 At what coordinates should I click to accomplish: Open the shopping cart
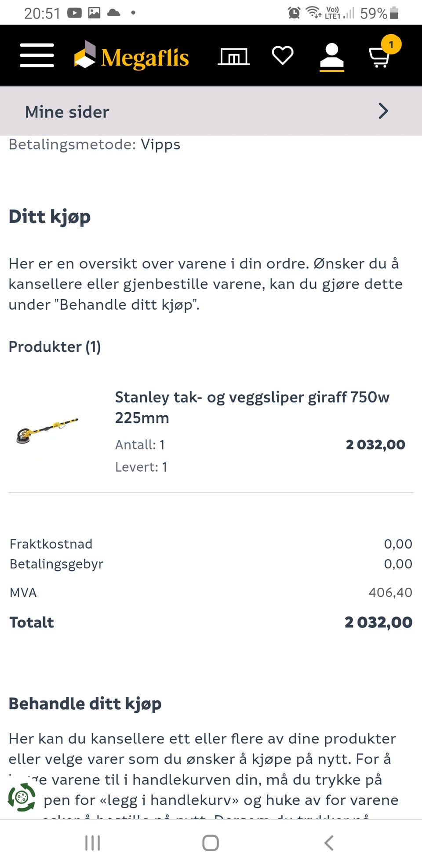[x=379, y=56]
